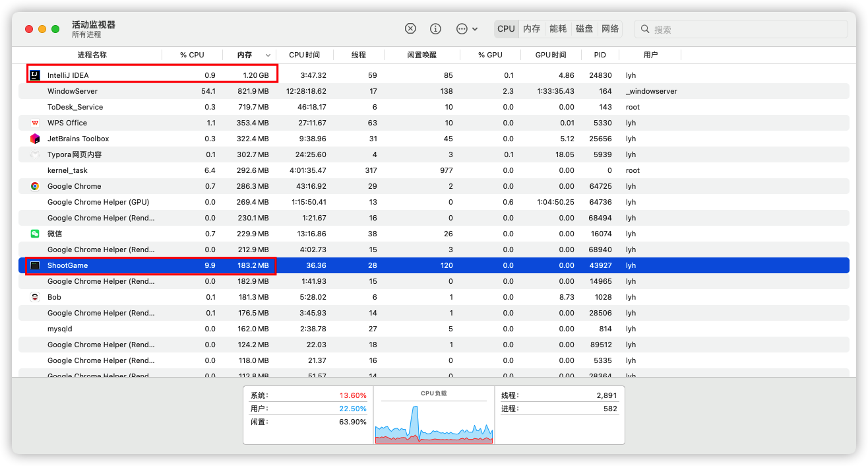Screen dimensions: 868x466
Task: Switch to the 能耗 tab
Action: (x=558, y=29)
